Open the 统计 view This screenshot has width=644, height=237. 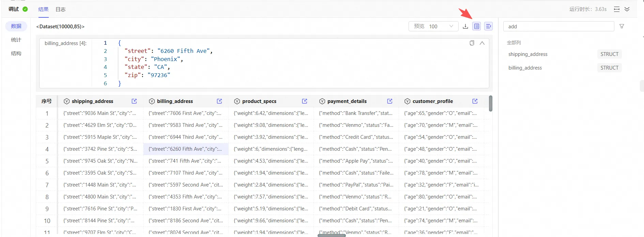coord(16,40)
